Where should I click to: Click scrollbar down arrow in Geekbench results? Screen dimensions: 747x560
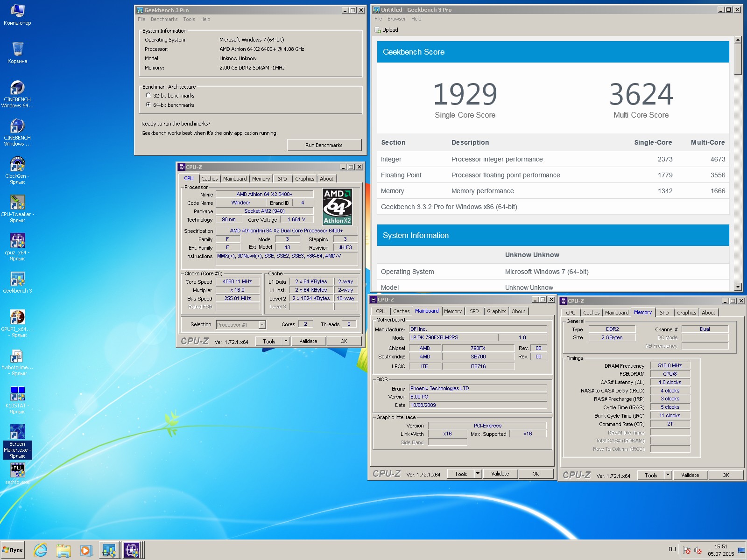738,287
